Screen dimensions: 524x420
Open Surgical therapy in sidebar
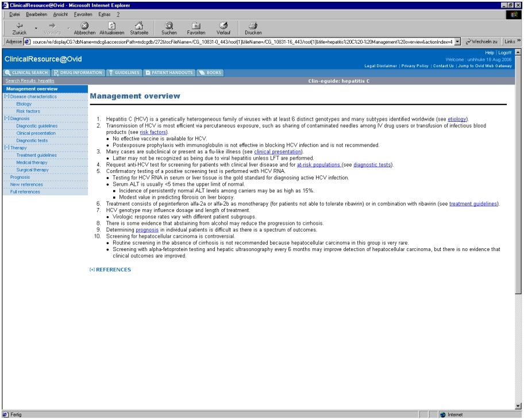(x=32, y=170)
